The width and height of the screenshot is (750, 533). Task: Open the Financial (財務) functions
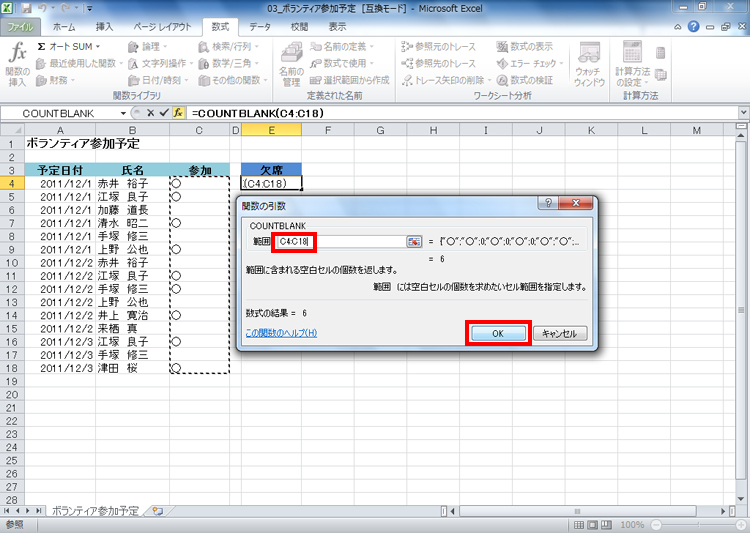click(55, 80)
